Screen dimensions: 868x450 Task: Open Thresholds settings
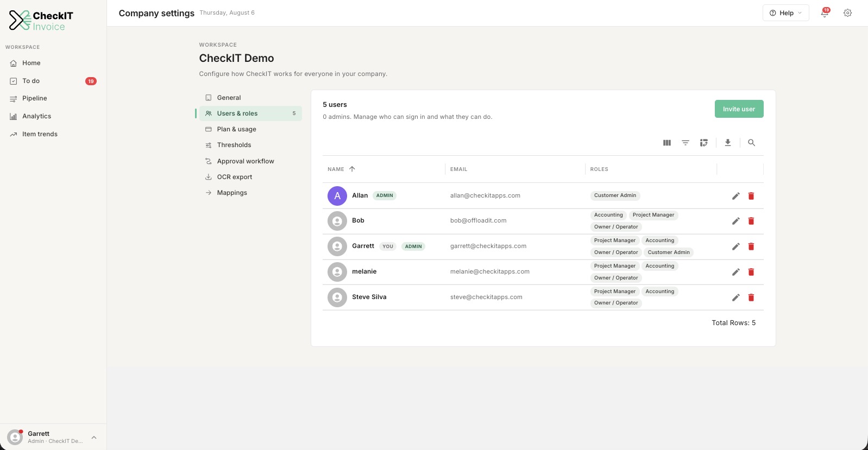(250, 145)
